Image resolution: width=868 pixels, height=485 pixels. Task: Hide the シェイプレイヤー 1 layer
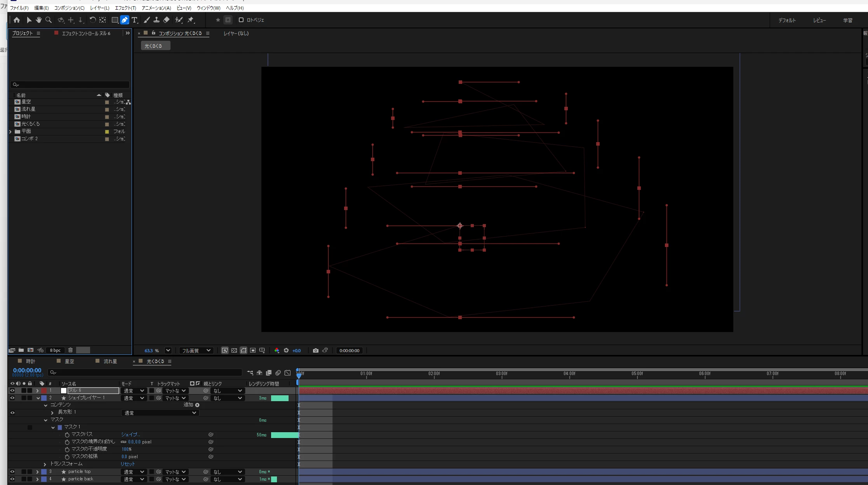tap(12, 398)
